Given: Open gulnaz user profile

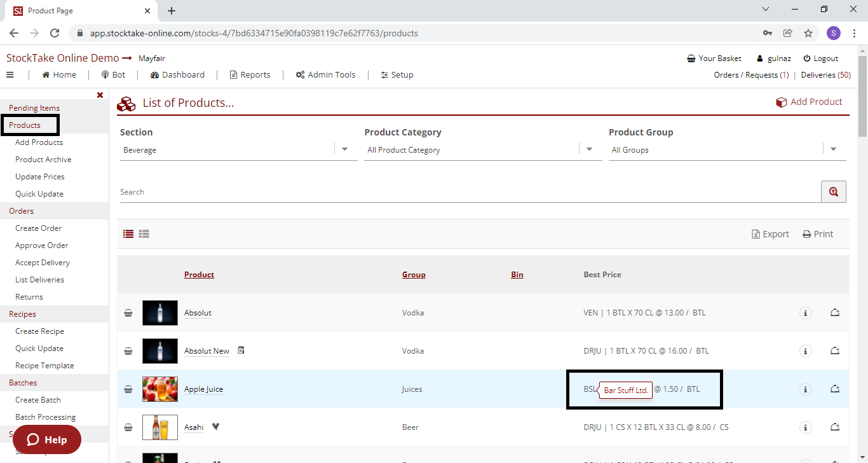Looking at the screenshot, I should tap(773, 59).
